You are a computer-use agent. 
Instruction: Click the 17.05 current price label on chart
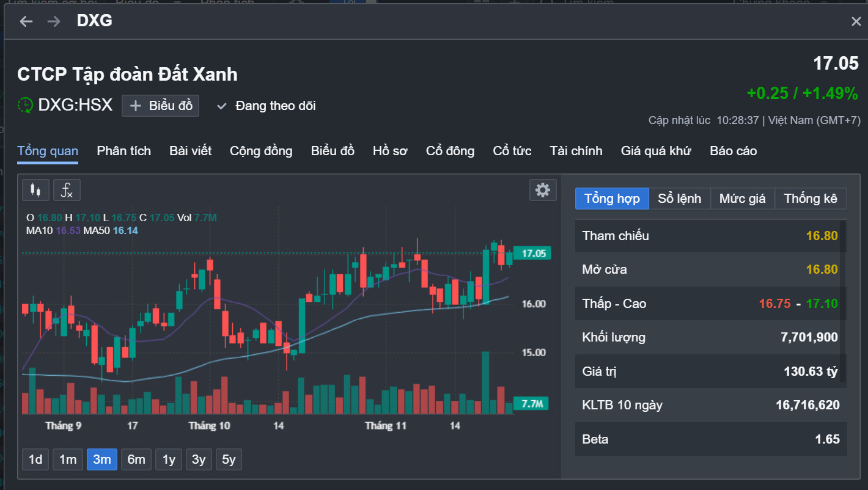click(532, 254)
